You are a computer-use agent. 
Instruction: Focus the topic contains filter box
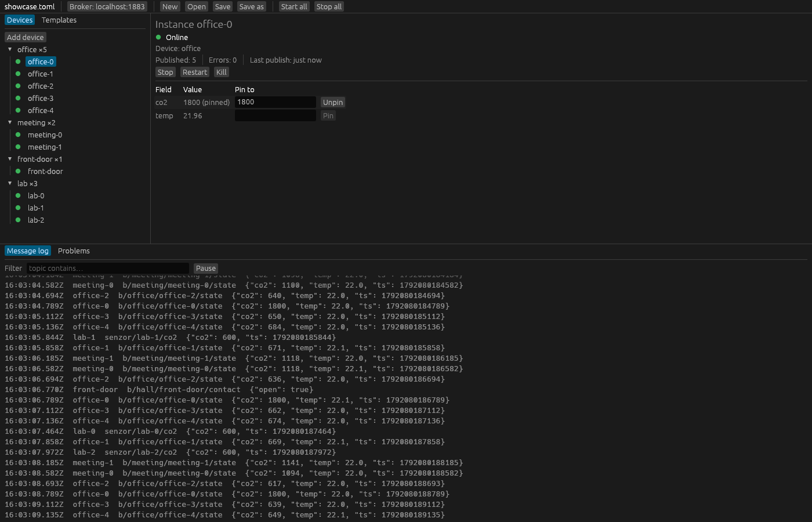(x=108, y=268)
